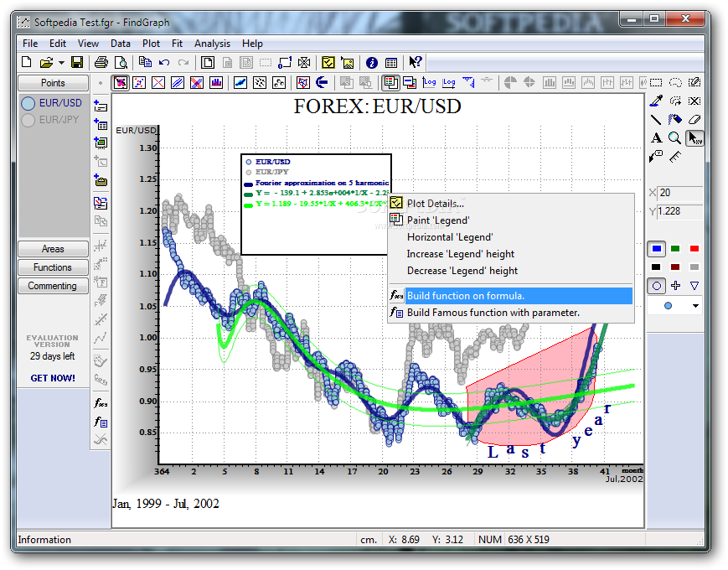Screen dimensions: 728x570
Task: Toggle logarithmic Y axis button
Action: pyautogui.click(x=430, y=82)
